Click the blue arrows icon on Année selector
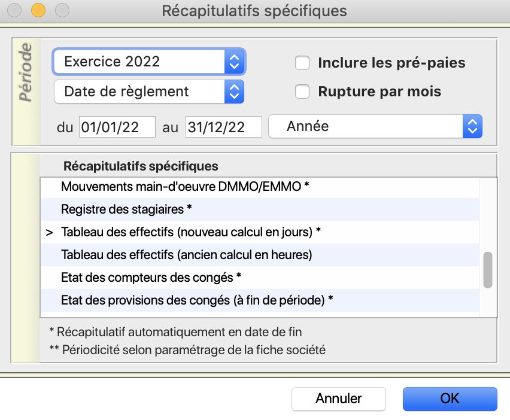The image size is (510, 420). [x=472, y=126]
